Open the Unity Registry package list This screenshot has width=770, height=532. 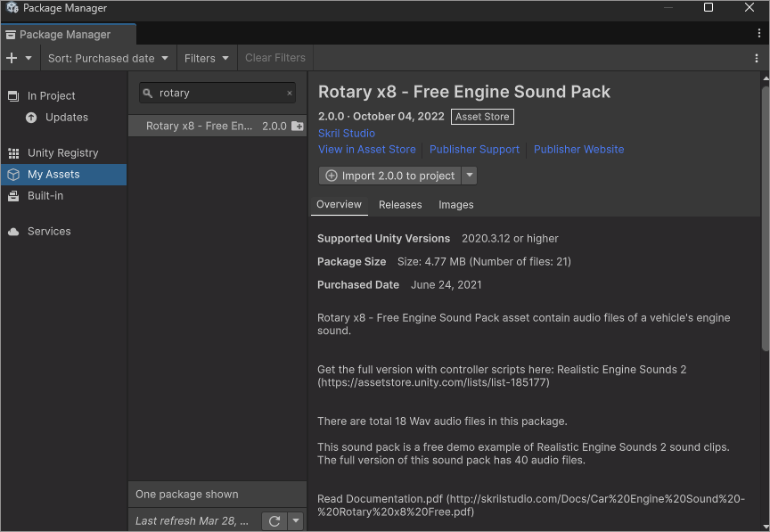pyautogui.click(x=62, y=153)
